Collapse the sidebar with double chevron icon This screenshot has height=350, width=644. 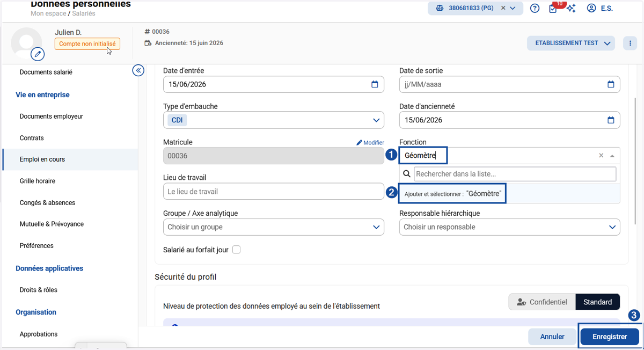[138, 70]
